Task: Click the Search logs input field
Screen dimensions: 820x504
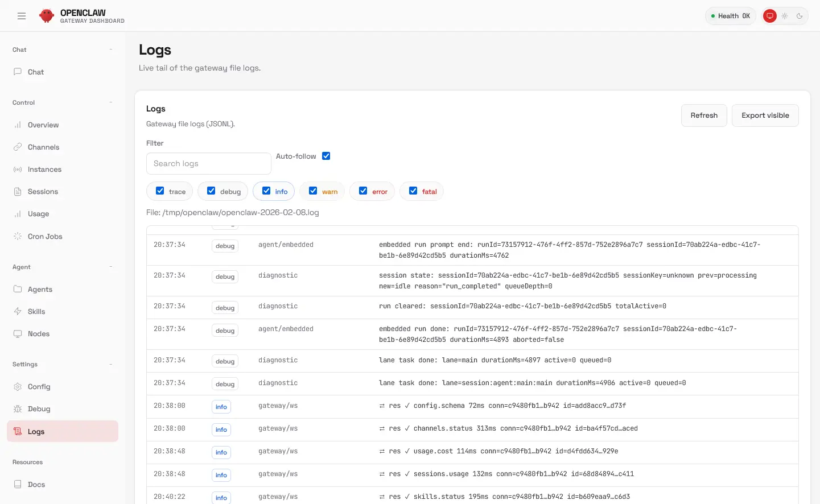Action: click(x=208, y=164)
